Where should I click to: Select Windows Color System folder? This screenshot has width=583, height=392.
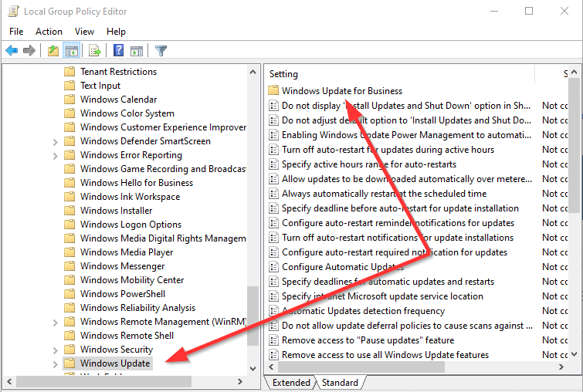click(127, 113)
